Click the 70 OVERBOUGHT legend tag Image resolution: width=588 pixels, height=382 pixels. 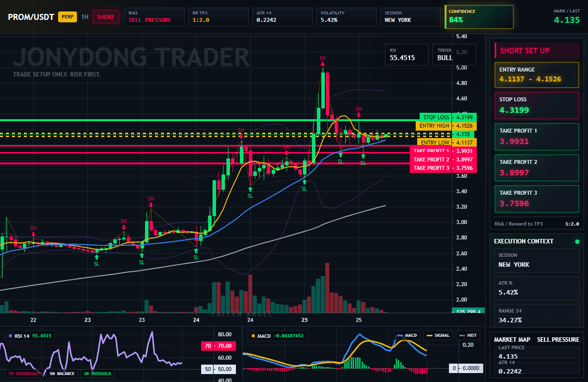coord(24,374)
